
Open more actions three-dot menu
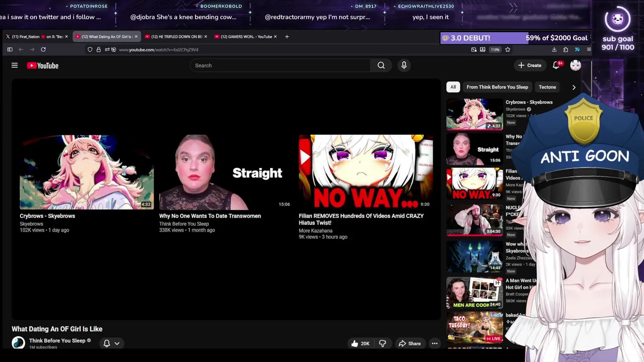(x=435, y=343)
